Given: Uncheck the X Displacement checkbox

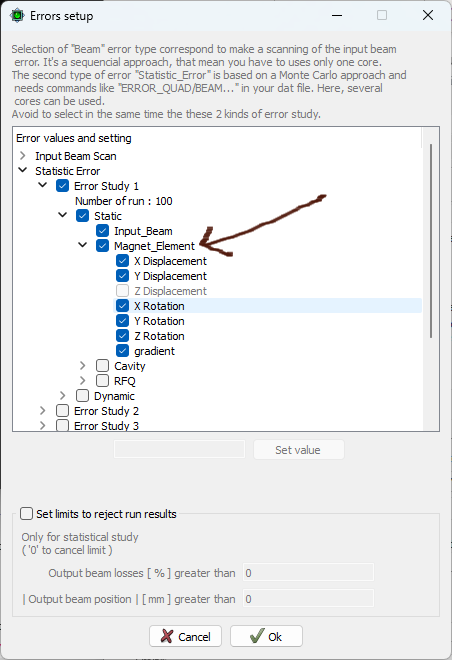Looking at the screenshot, I should [122, 261].
